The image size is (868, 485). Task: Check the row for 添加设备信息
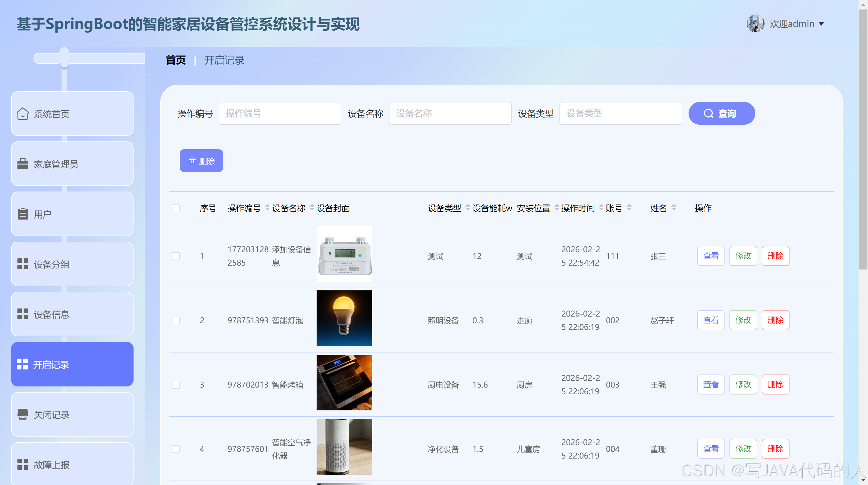pyautogui.click(x=176, y=256)
